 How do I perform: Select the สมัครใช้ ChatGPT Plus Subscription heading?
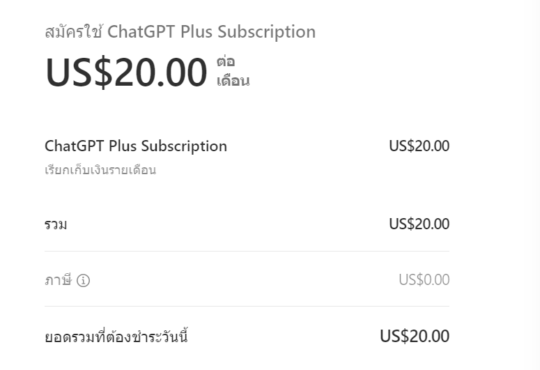coord(180,31)
